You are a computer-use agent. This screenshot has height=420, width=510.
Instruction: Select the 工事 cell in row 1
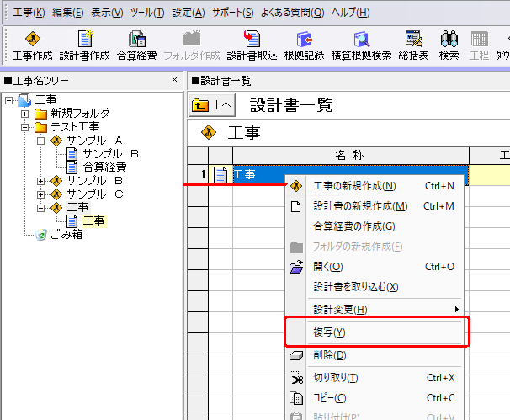click(351, 174)
